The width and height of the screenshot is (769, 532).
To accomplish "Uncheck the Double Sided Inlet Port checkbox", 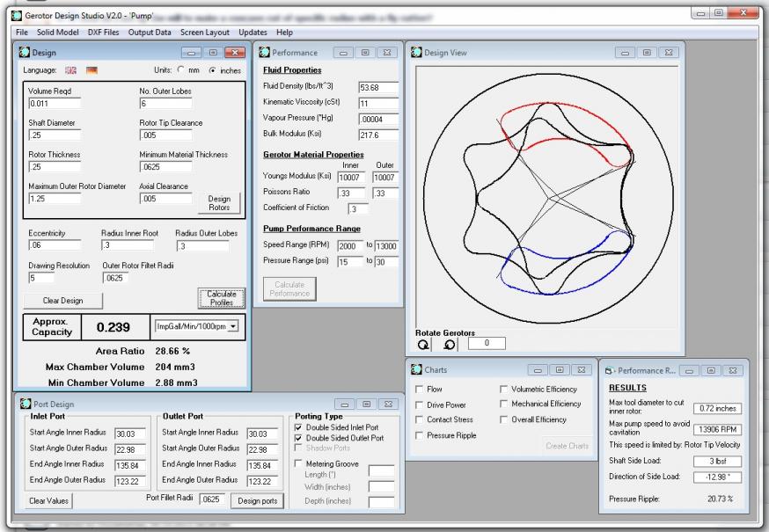I will click(300, 427).
